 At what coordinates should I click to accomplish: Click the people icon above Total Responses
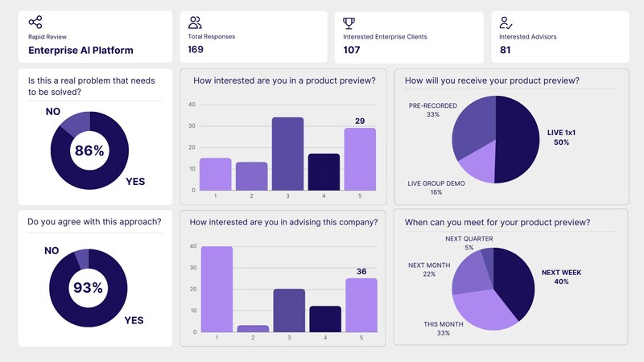coord(195,23)
